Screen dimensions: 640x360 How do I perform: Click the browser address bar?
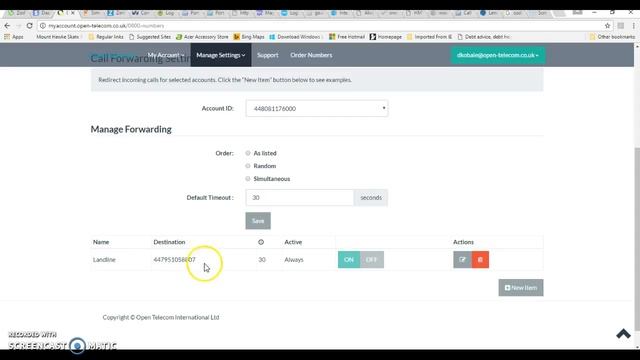(322, 26)
